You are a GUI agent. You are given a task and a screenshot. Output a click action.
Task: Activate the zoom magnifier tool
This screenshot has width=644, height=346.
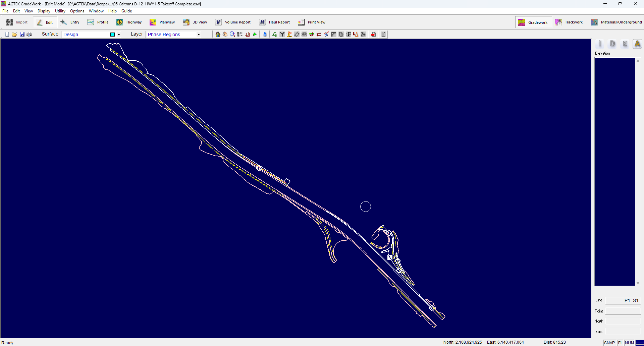coord(232,34)
